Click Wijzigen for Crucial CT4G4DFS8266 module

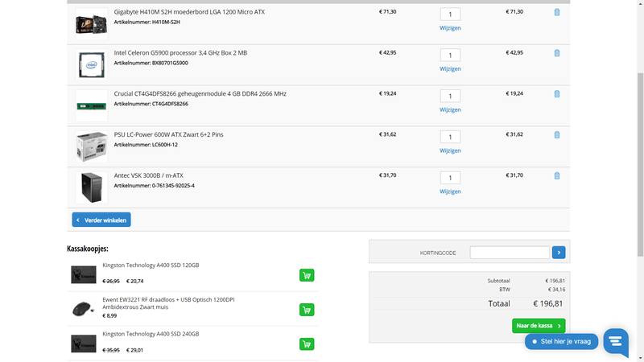click(x=450, y=109)
